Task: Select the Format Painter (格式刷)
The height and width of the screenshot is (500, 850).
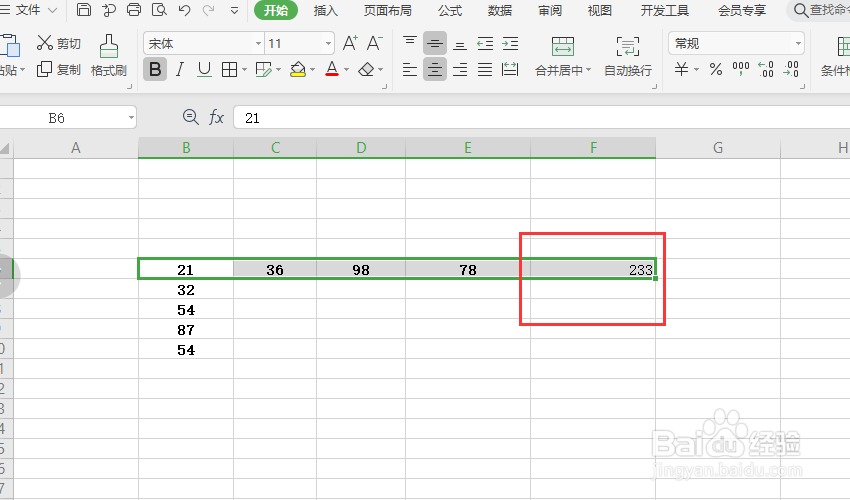Action: 108,56
